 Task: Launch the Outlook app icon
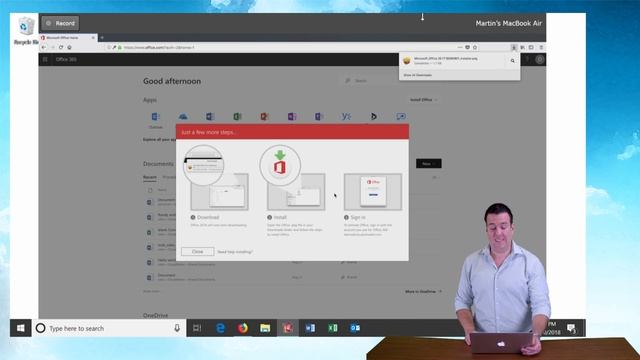(x=156, y=117)
